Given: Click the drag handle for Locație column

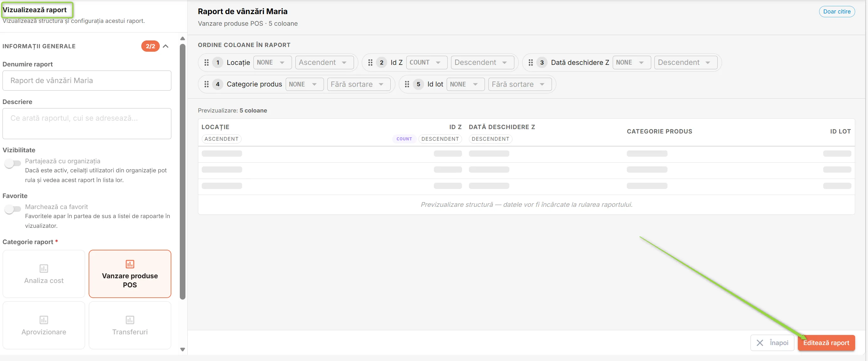Looking at the screenshot, I should click(x=206, y=62).
